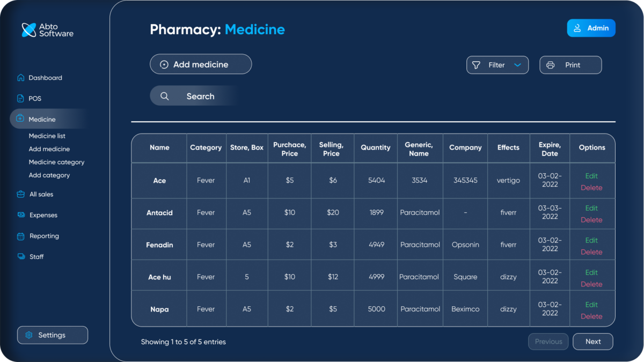Click the Add medicine button
The image size is (644, 362).
coord(201,64)
